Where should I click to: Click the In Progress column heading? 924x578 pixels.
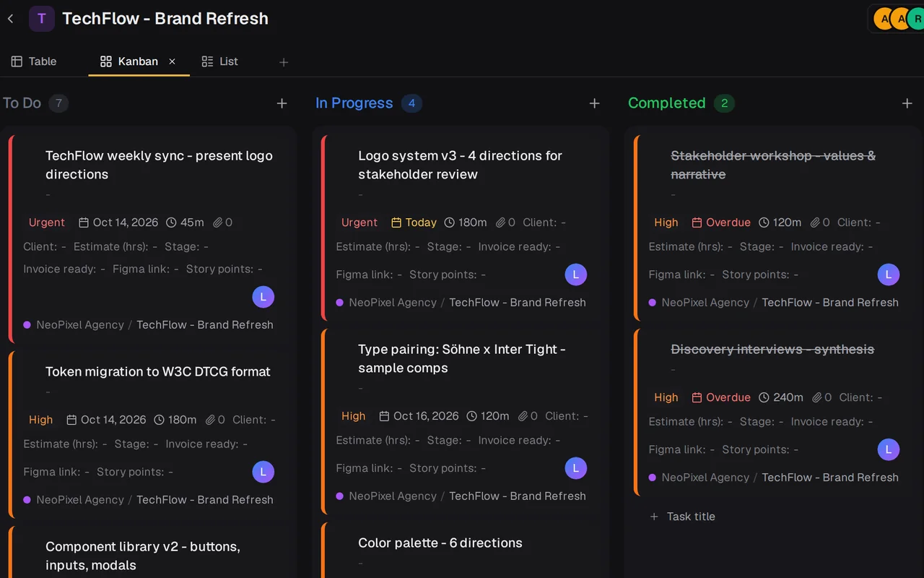354,103
